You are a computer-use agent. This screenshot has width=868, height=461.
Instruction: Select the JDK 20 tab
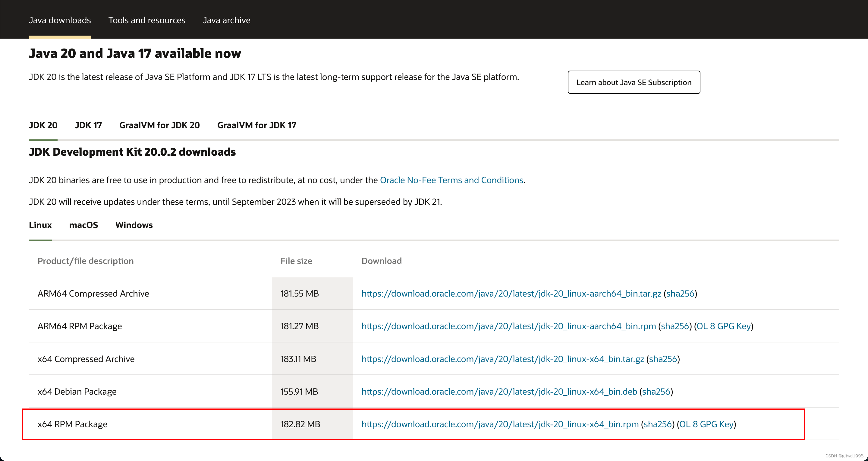click(43, 125)
